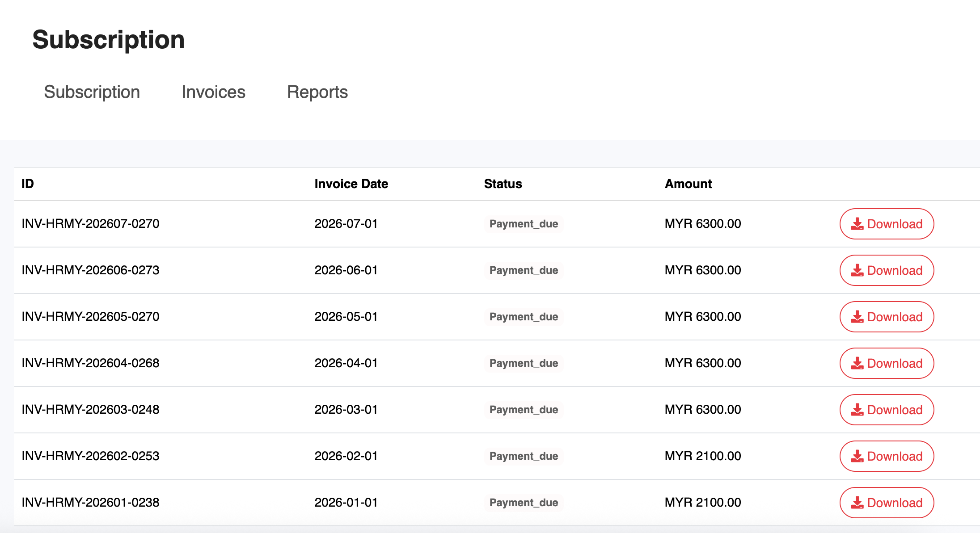Open the Reports tab
Viewport: 980px width, 533px height.
point(317,92)
